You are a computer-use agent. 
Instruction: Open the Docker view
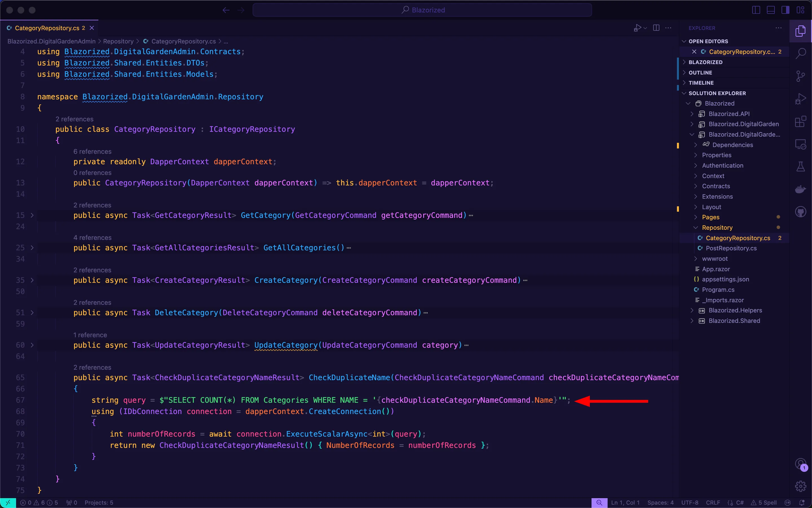tap(800, 189)
